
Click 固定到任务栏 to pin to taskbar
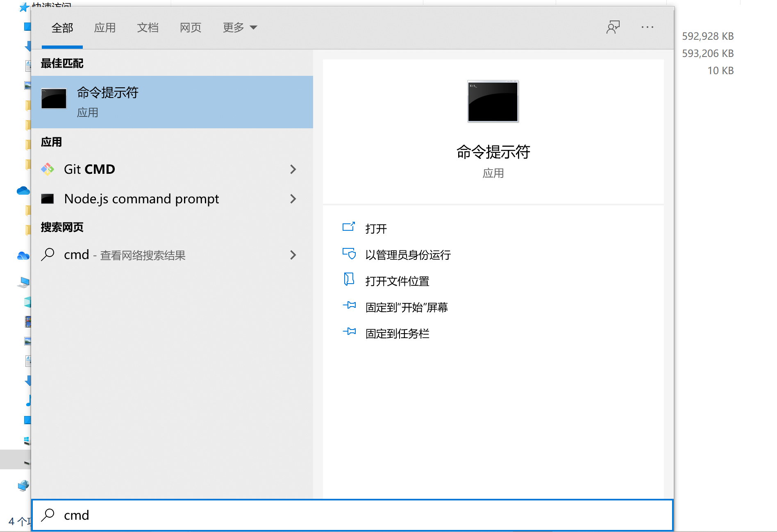[x=397, y=333]
